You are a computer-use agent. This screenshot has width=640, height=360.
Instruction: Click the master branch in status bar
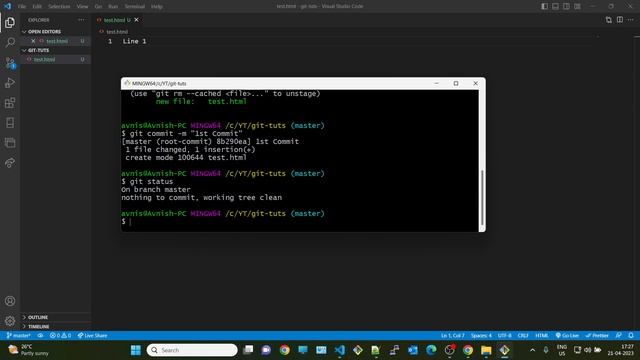pyautogui.click(x=19, y=336)
